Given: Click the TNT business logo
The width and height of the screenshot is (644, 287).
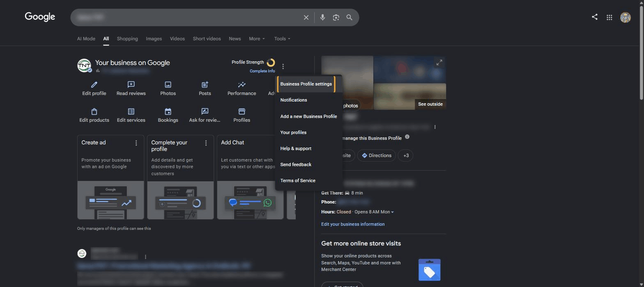Looking at the screenshot, I should point(84,65).
